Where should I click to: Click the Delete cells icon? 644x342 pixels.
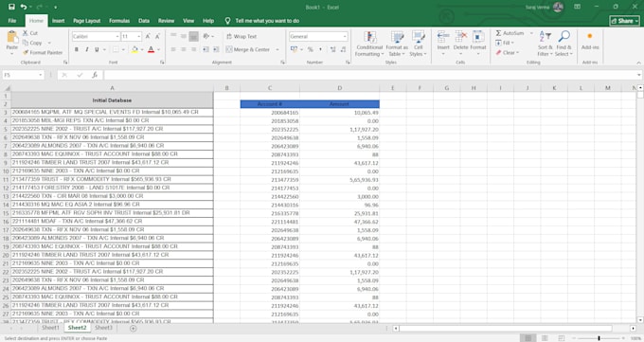pyautogui.click(x=461, y=37)
